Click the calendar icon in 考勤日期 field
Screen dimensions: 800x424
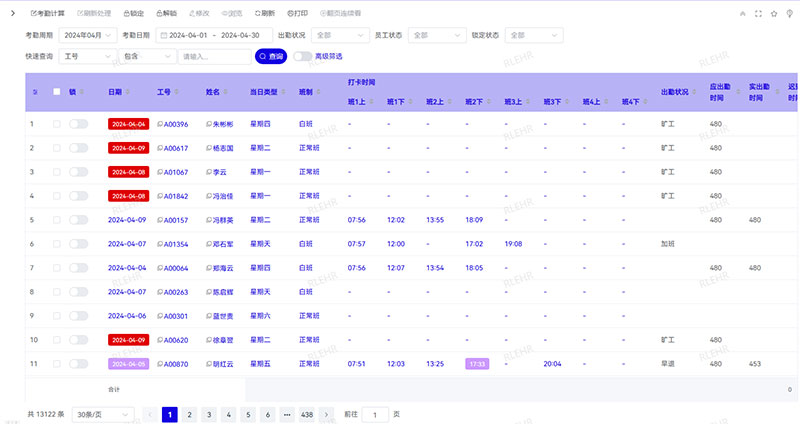click(x=164, y=35)
